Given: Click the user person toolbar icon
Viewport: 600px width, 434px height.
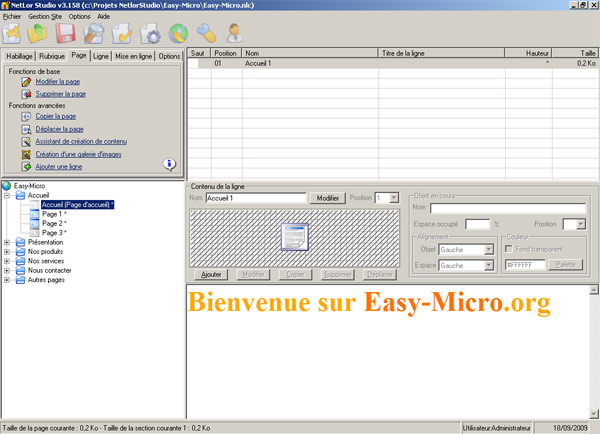Looking at the screenshot, I should coord(234,33).
